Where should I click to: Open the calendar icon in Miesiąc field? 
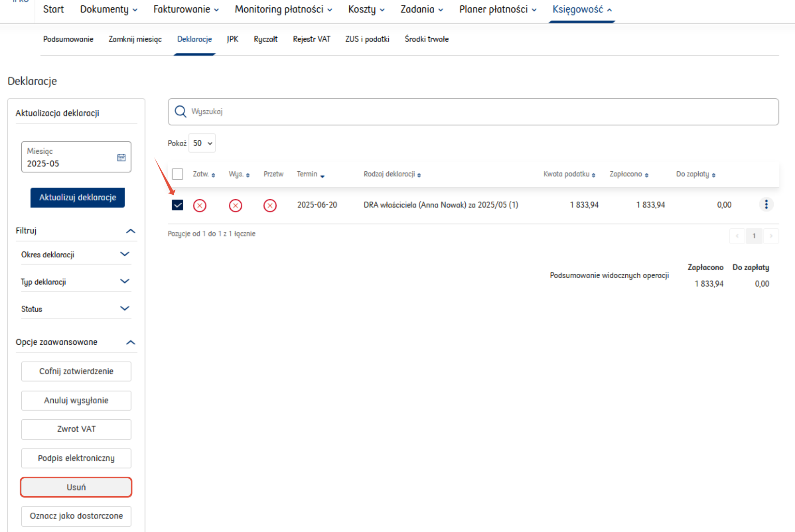point(121,157)
